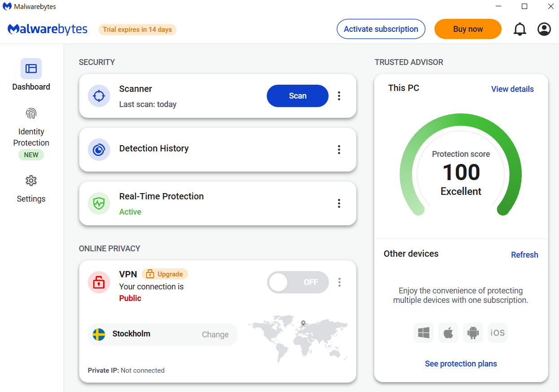Click the Real-Time Protection shield icon

99,203
